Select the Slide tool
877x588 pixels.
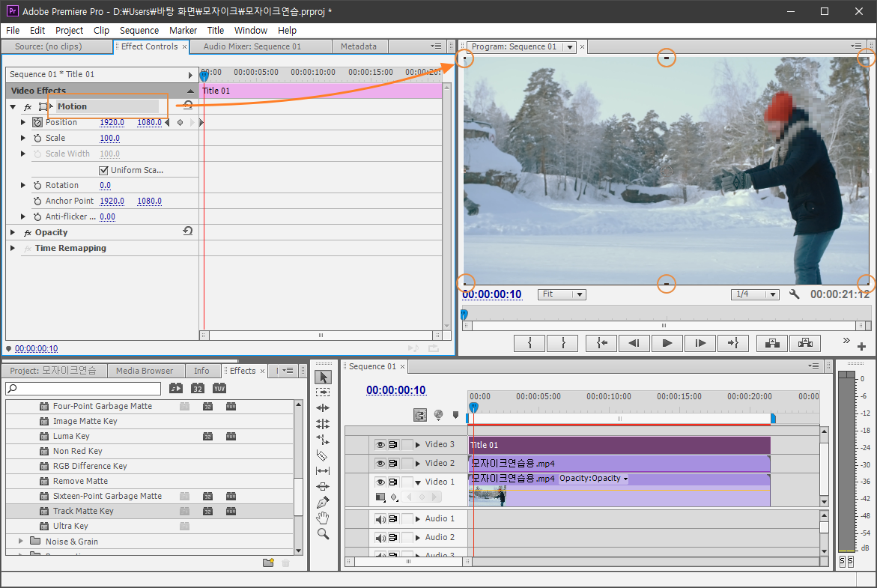pyautogui.click(x=323, y=486)
